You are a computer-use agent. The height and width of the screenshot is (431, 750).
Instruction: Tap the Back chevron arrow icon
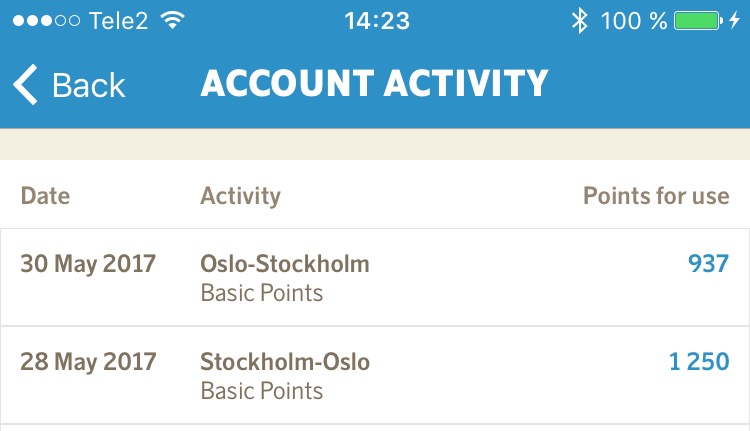coord(25,85)
